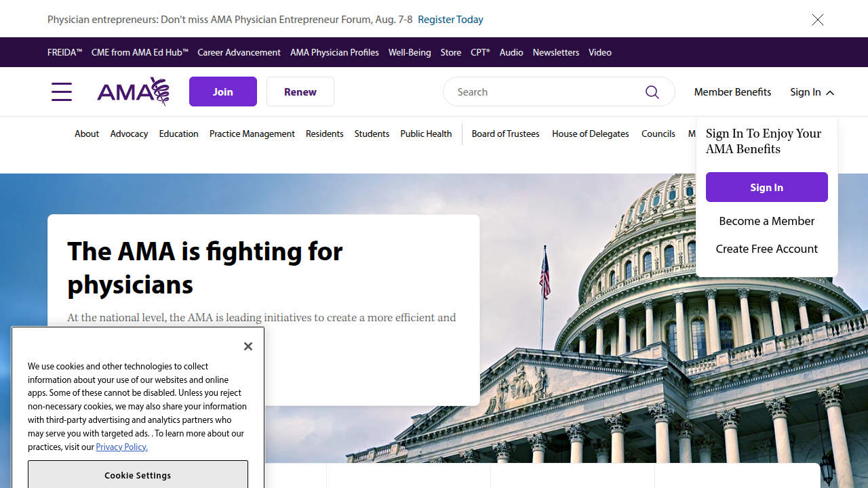Open Residents nav item
868x488 pixels.
pos(324,134)
